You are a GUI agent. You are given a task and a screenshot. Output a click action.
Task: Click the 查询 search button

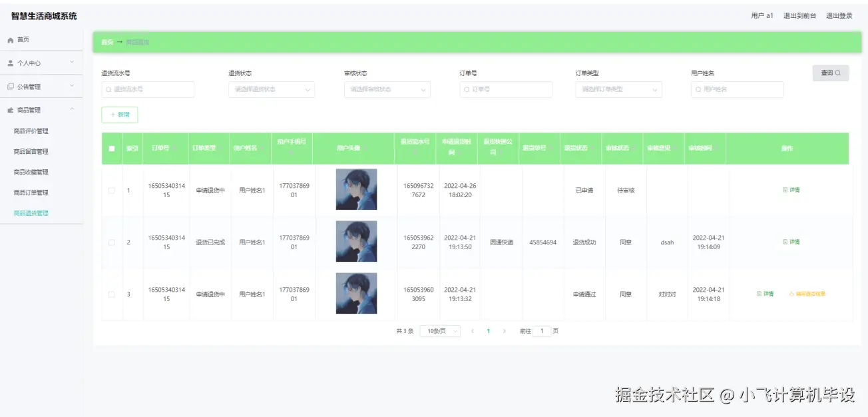[831, 73]
